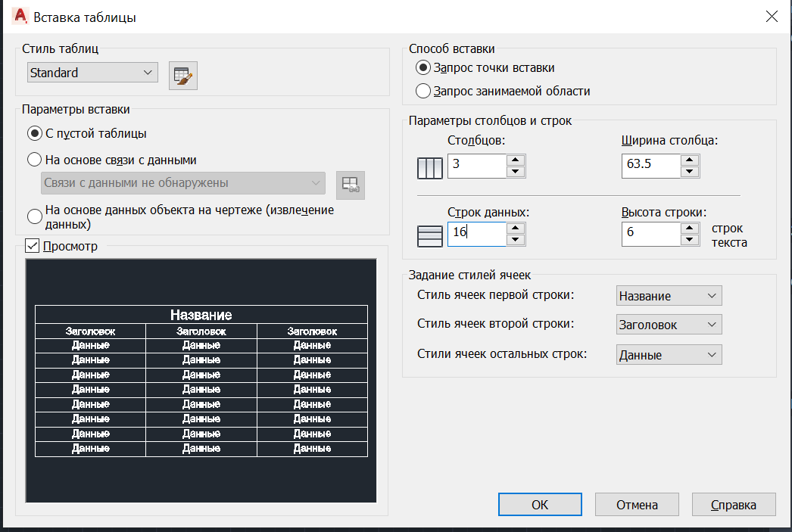792x532 pixels.
Task: Open Связи с данными не обнаружены dropdown
Action: click(182, 182)
